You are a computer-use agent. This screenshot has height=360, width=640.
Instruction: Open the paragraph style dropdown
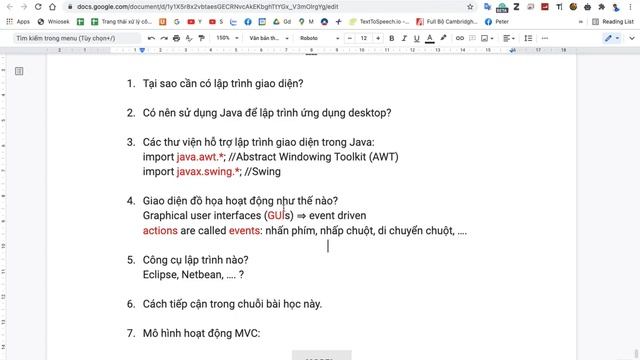[269, 38]
